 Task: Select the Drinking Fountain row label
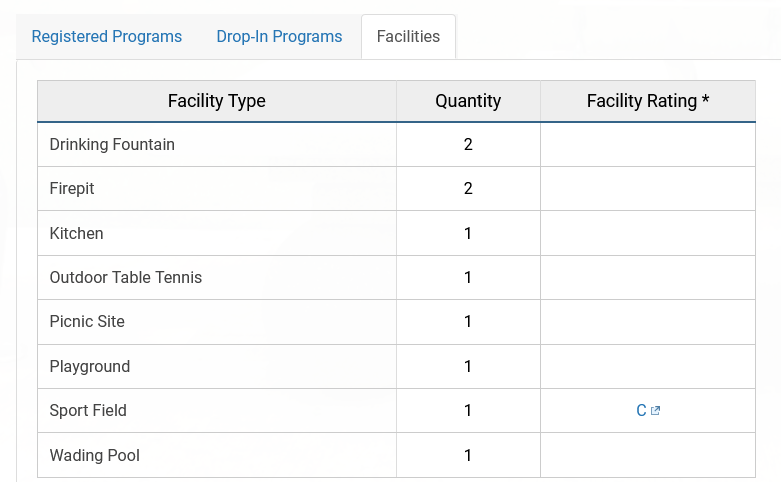112,144
